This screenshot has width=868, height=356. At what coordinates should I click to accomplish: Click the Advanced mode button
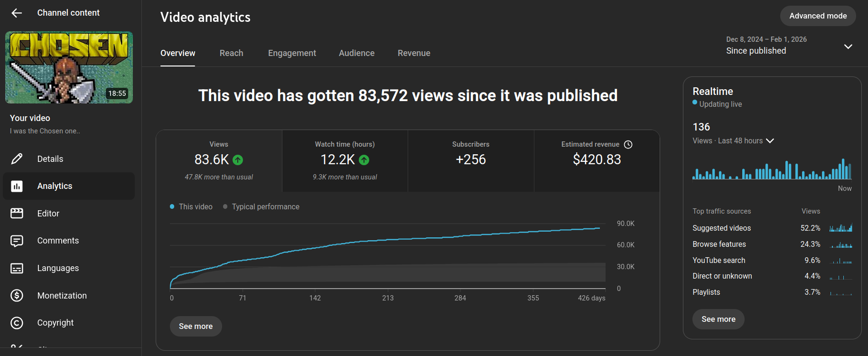point(818,16)
